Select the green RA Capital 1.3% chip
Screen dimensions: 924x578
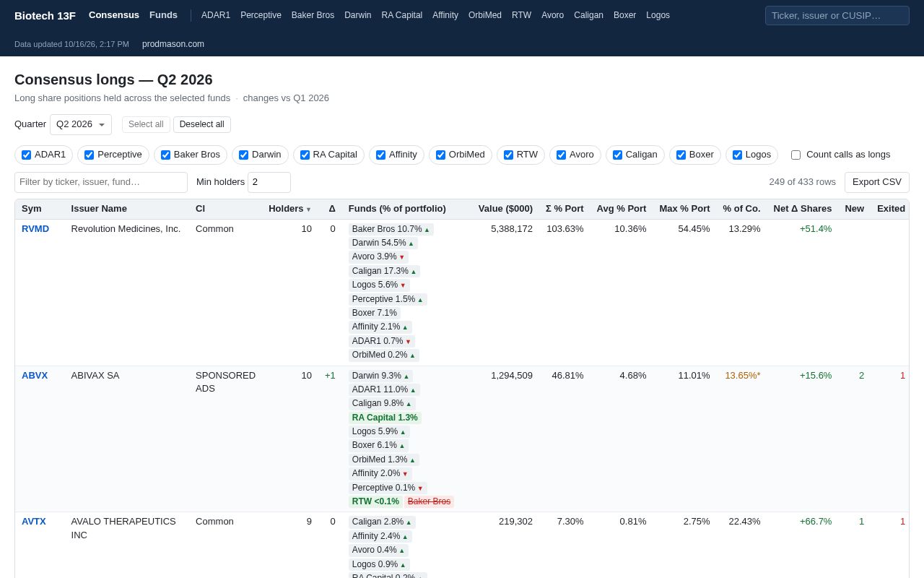pyautogui.click(x=385, y=418)
